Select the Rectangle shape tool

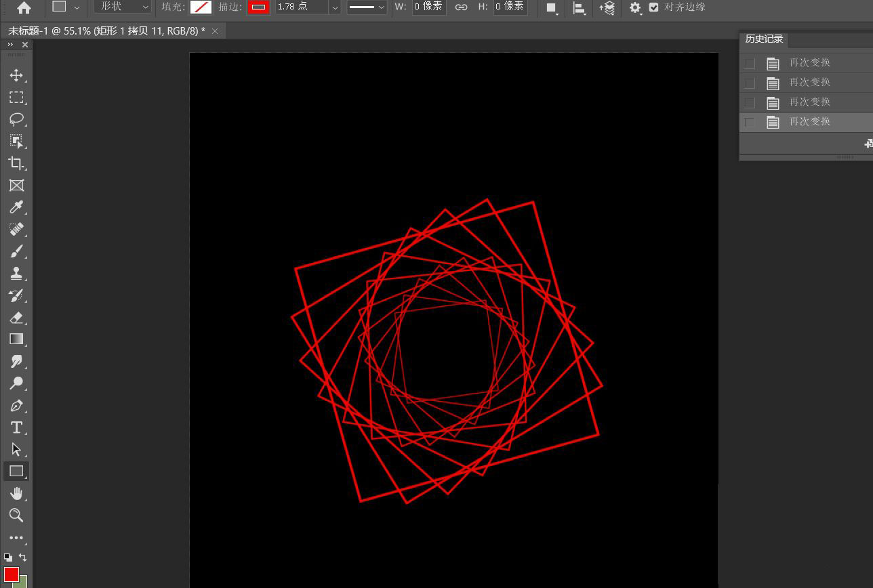pos(16,471)
